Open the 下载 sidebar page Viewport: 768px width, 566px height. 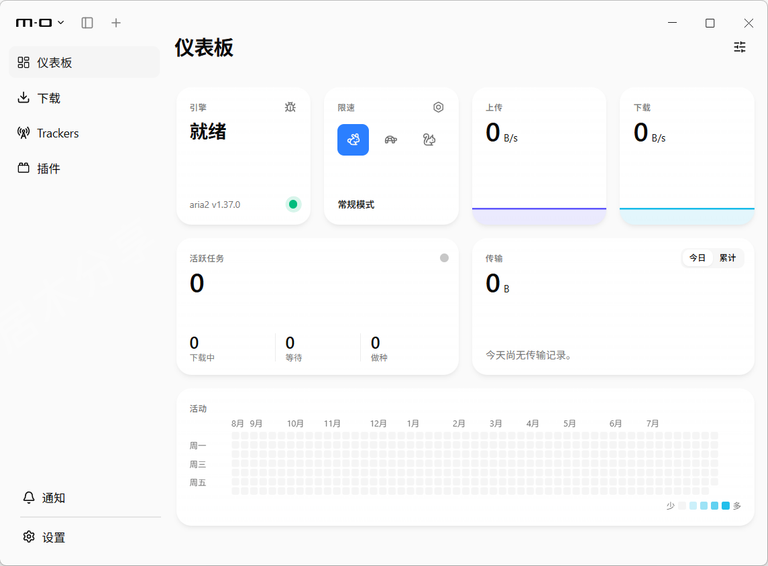[x=84, y=98]
